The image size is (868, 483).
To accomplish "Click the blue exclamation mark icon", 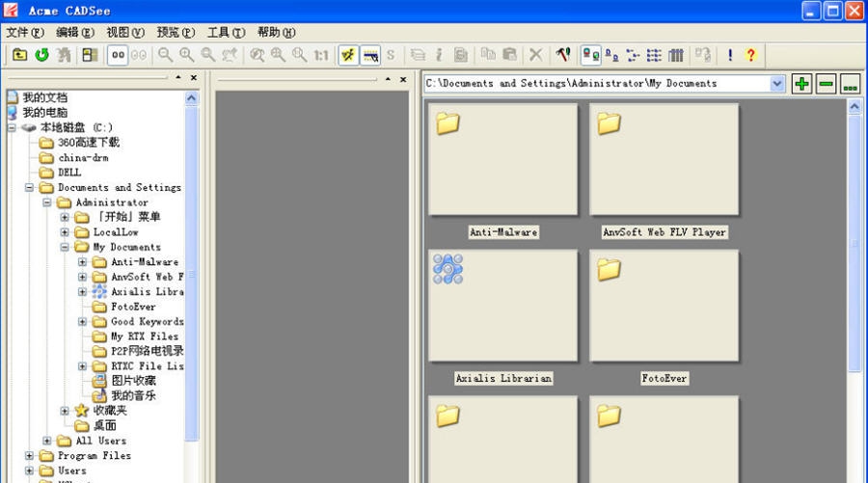I will pos(730,55).
